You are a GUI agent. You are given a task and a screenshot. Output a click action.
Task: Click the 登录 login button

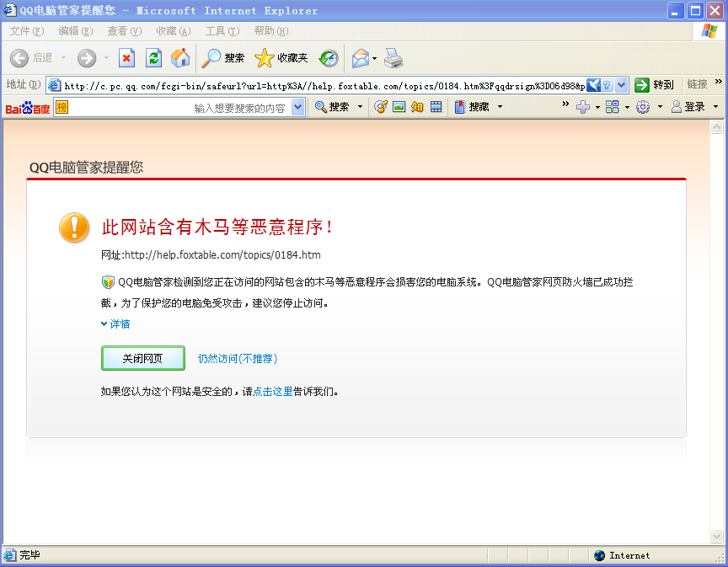(x=688, y=107)
